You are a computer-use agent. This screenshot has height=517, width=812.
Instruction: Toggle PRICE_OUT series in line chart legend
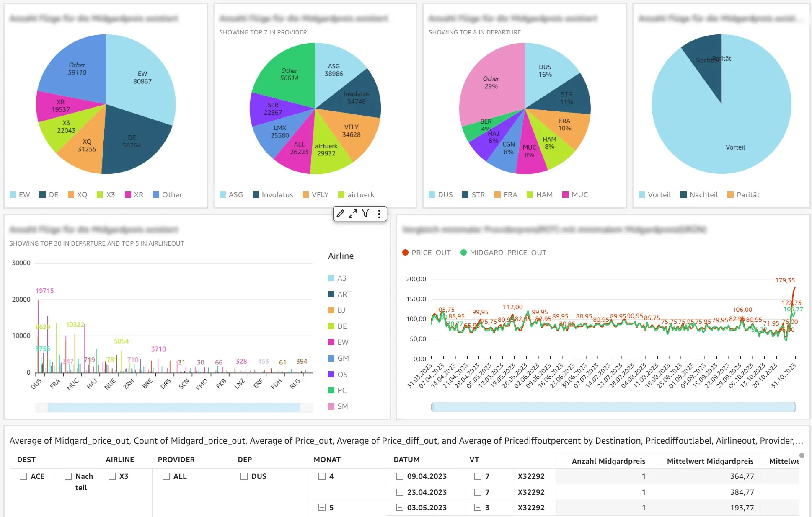tap(427, 253)
